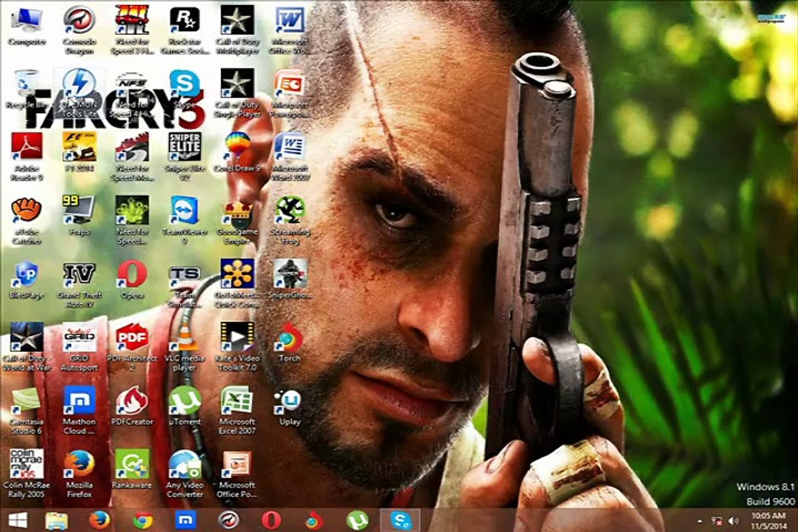The width and height of the screenshot is (798, 532).
Task: Select Need for Speed Most Wanted shortcut
Action: click(x=132, y=157)
